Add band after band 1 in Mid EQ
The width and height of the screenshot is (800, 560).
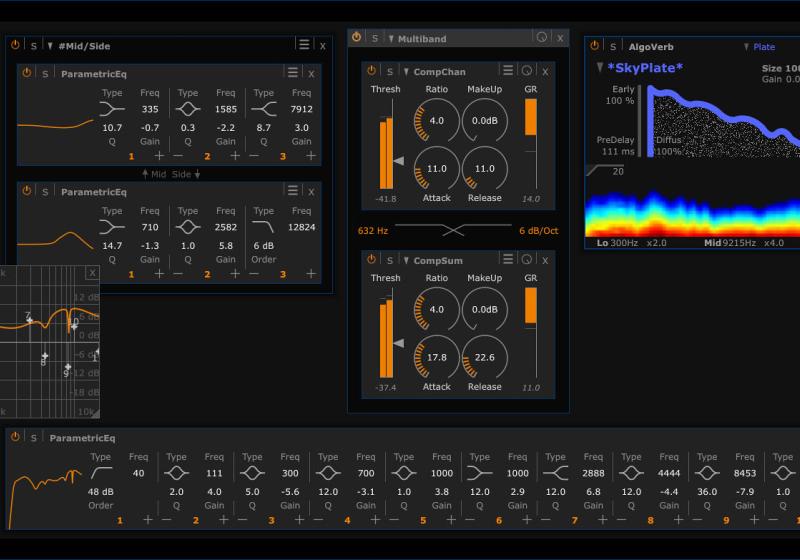click(159, 156)
